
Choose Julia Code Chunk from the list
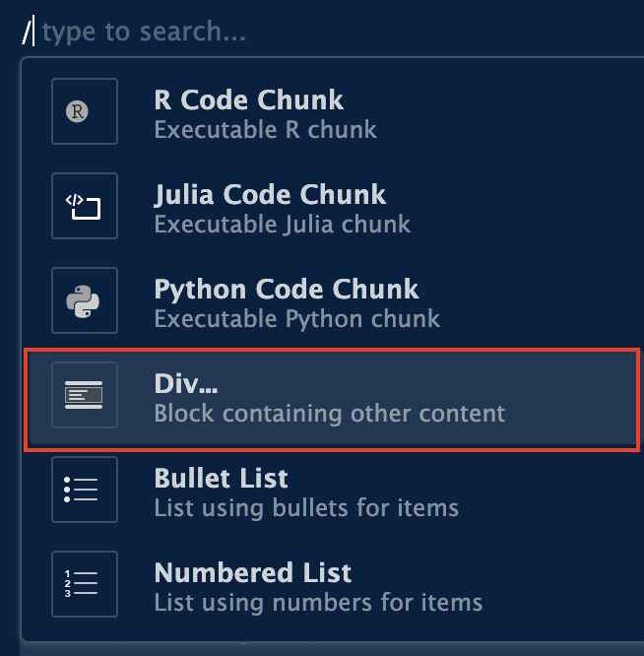(x=270, y=195)
